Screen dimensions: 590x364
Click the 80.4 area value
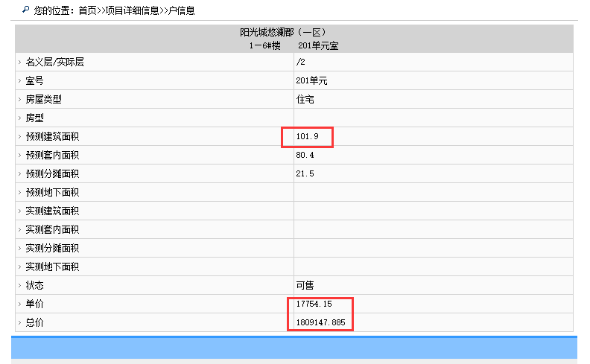305,155
